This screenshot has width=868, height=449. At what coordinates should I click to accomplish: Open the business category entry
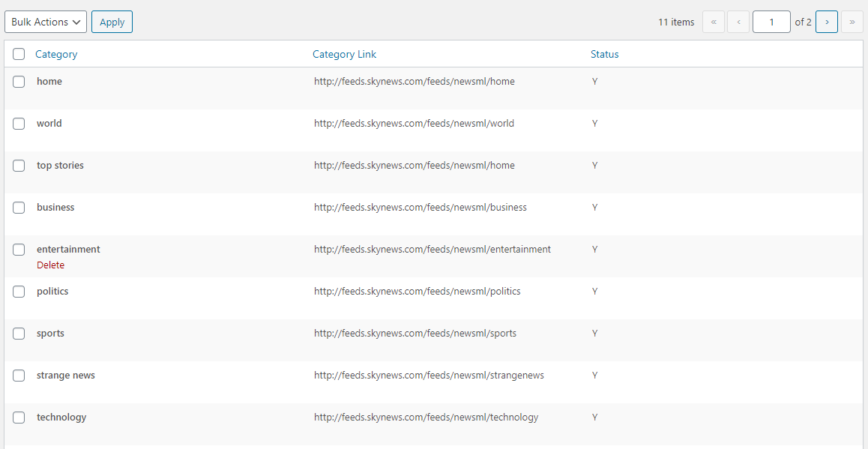tap(55, 207)
